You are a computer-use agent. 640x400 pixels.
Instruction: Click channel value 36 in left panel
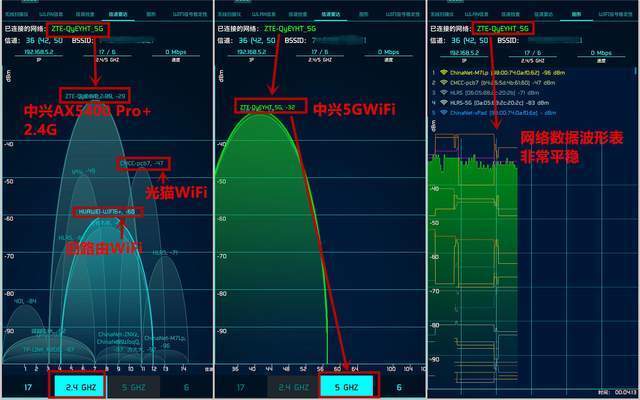tap(30, 41)
